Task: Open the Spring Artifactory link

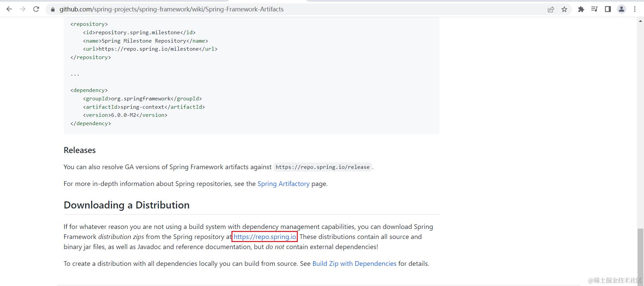Action: click(x=283, y=184)
